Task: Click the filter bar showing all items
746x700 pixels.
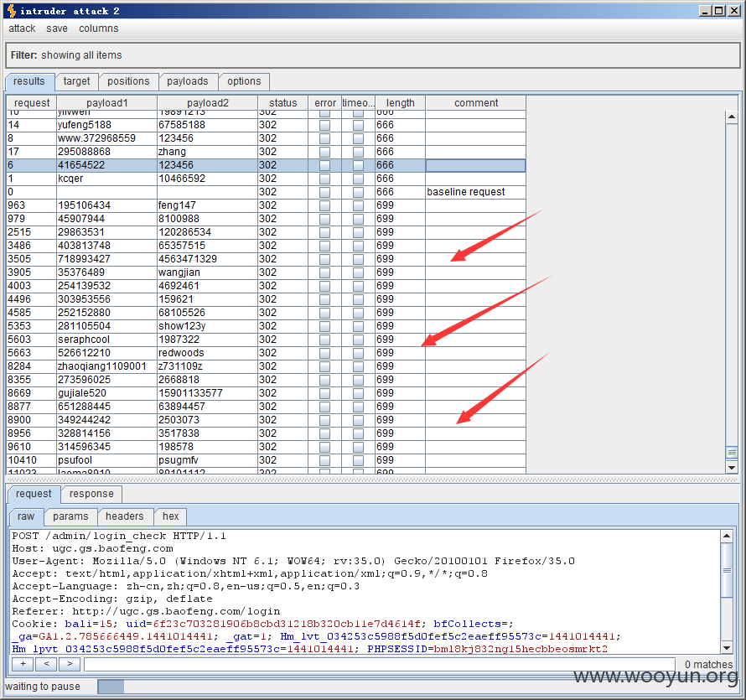Action: coord(372,55)
